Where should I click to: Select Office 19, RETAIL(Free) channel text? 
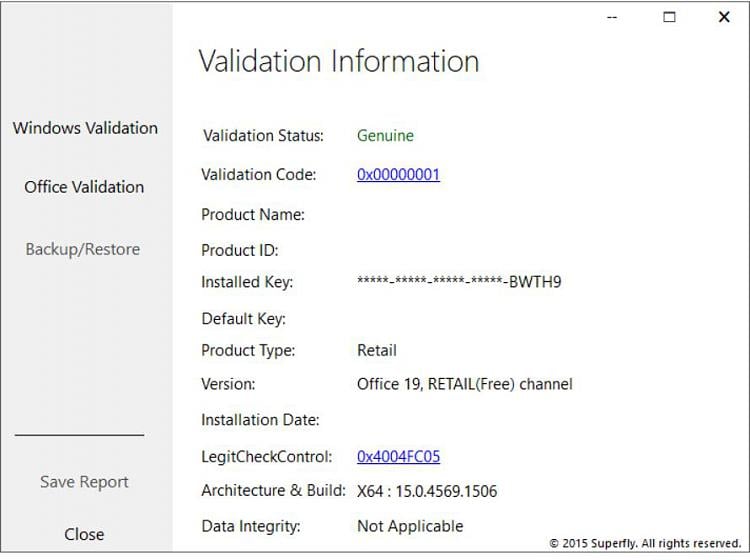point(464,384)
